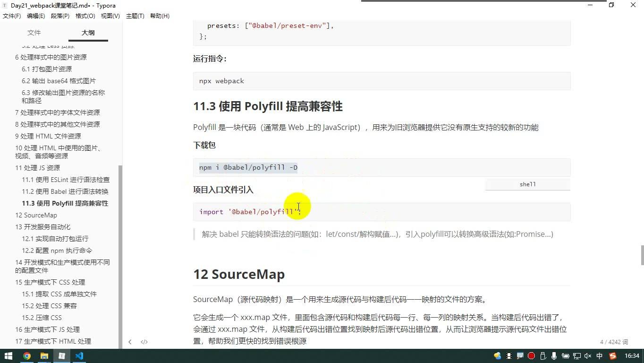
Task: Click the 12 SourceMap heading in document
Action: (x=239, y=274)
